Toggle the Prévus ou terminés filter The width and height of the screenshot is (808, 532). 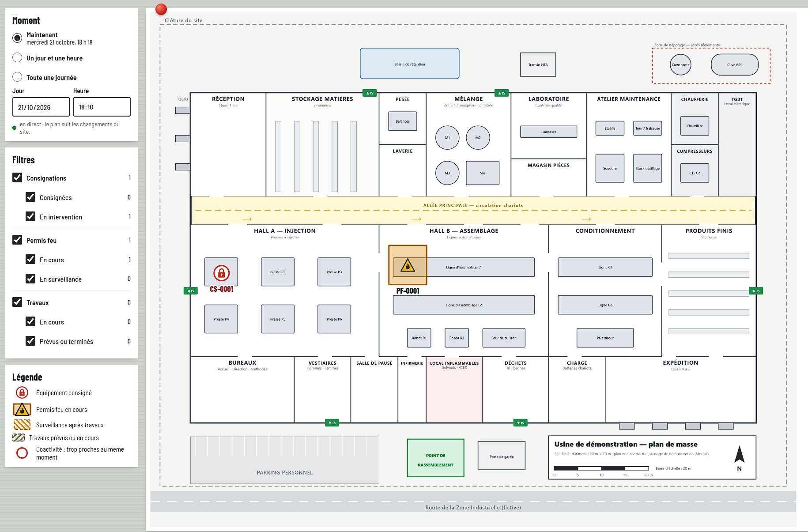coord(30,341)
